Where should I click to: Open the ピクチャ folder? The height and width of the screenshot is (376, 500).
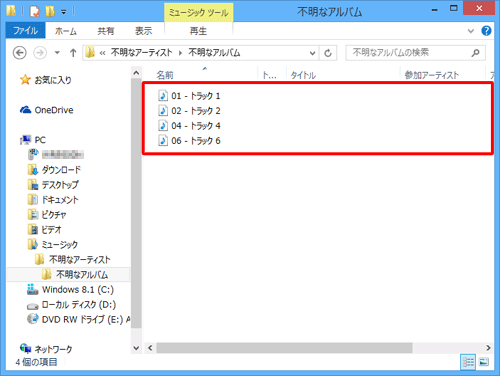pyautogui.click(x=54, y=215)
